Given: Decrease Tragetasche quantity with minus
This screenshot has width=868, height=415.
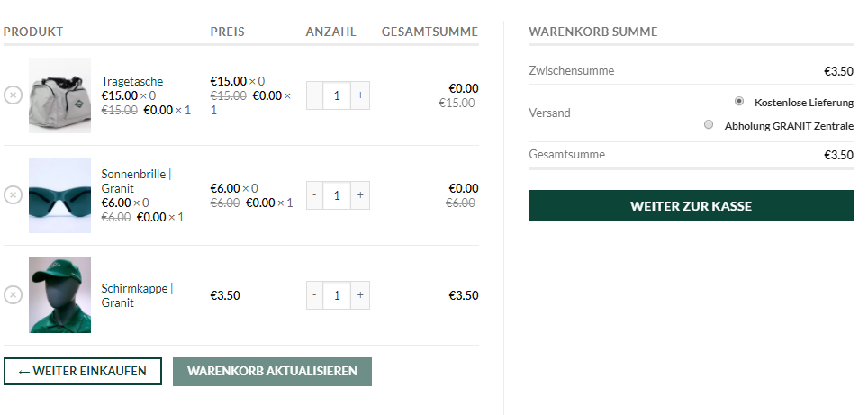Looking at the screenshot, I should (x=314, y=95).
